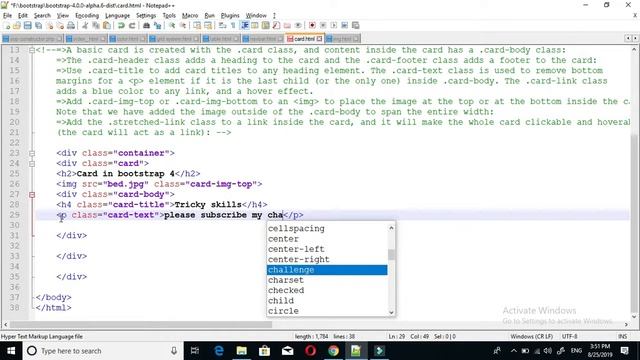The height and width of the screenshot is (360, 640).
Task: Click the Save All toolbar icon
Action: point(39,26)
